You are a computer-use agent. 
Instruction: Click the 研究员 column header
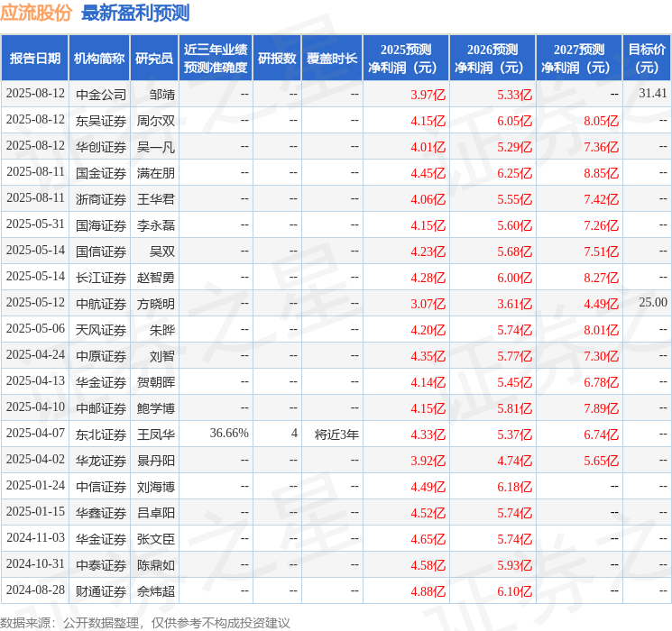154,59
